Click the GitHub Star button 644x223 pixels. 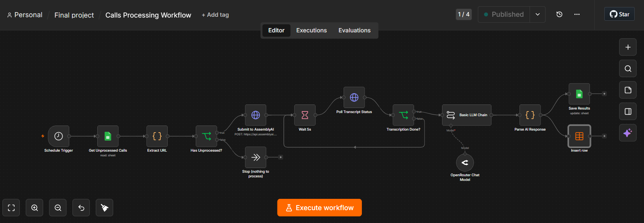[619, 14]
